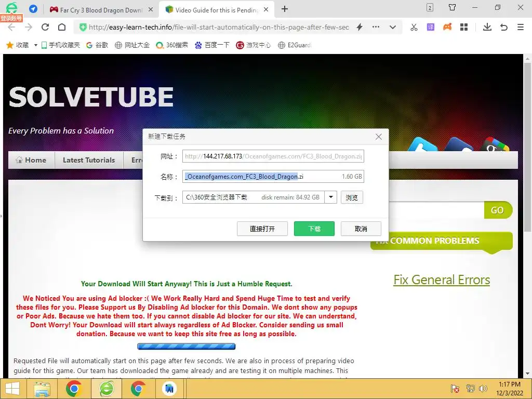Open the 百度一下 bookmark
The height and width of the screenshot is (399, 532).
point(212,45)
